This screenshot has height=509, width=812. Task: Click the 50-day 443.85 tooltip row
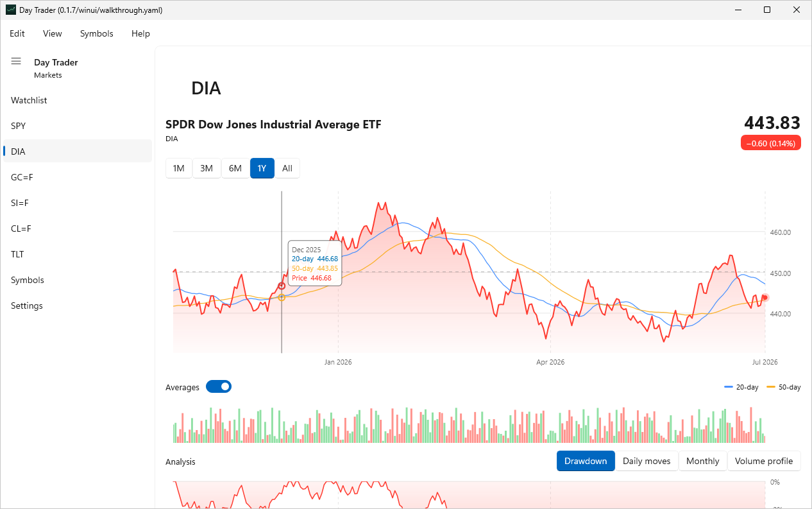click(315, 268)
